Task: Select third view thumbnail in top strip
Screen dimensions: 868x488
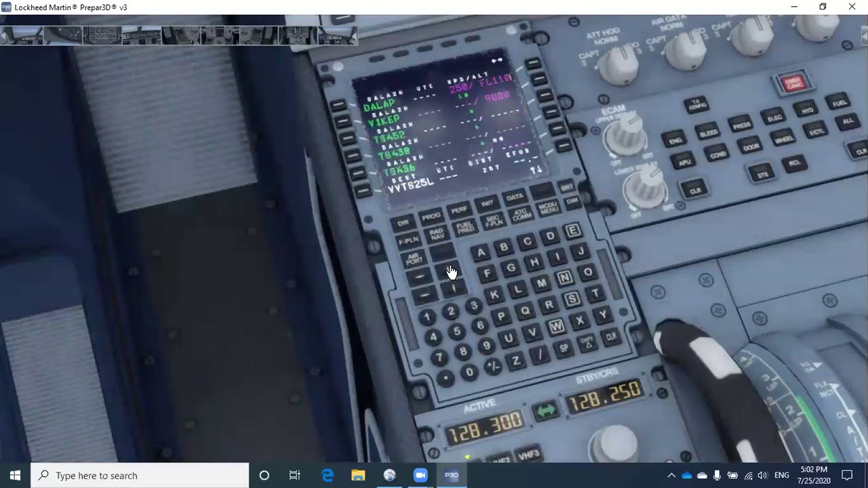Action: click(x=102, y=35)
